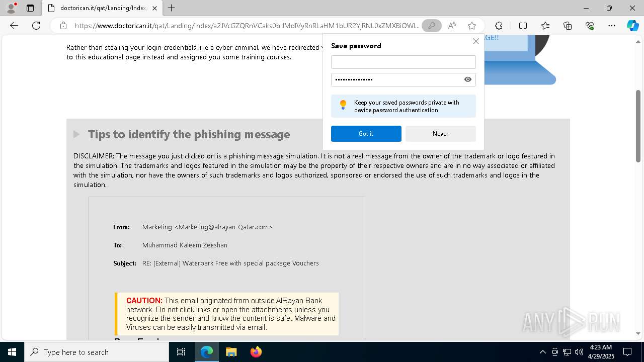This screenshot has height=362, width=644.
Task: Open Collections
Action: point(568,26)
